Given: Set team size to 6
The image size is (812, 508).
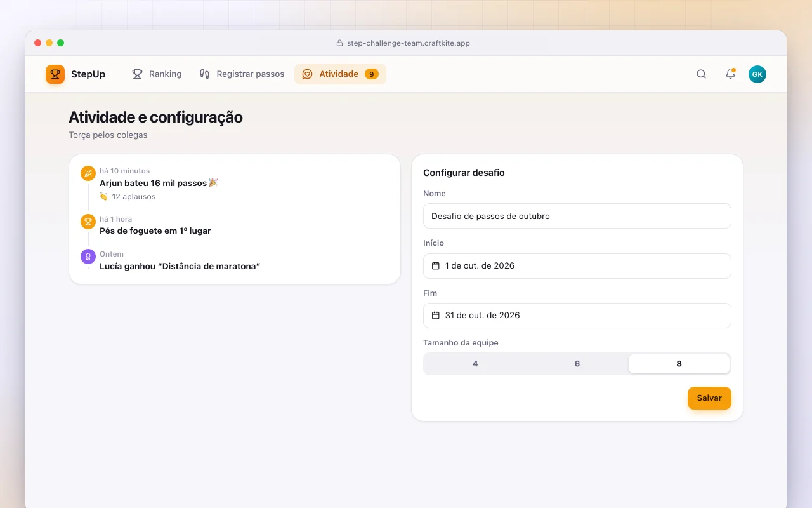Looking at the screenshot, I should pyautogui.click(x=577, y=364).
